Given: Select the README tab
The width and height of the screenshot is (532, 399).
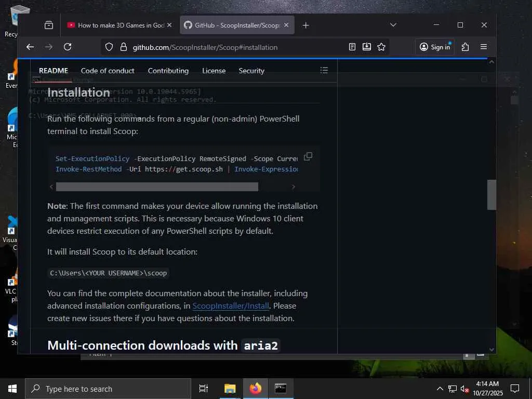Looking at the screenshot, I should [54, 71].
